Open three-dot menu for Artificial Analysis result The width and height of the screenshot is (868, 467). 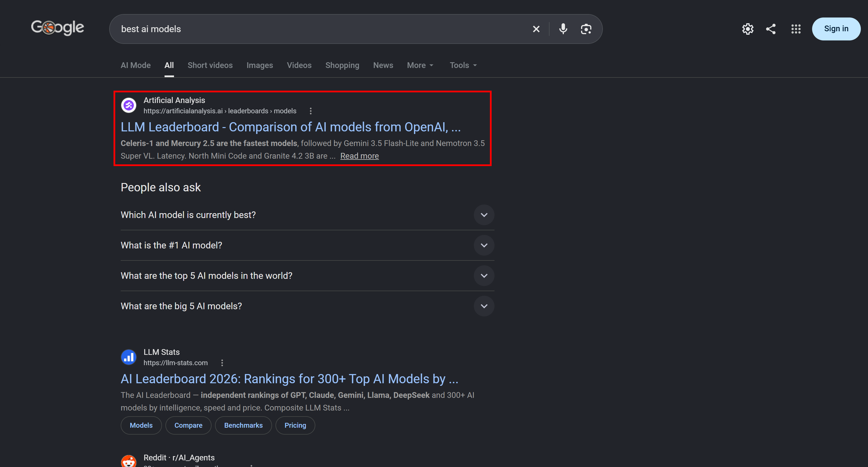(310, 111)
